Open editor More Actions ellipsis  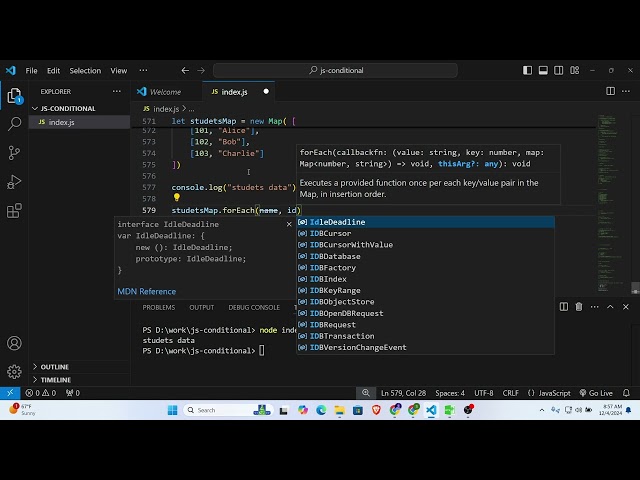point(626,91)
